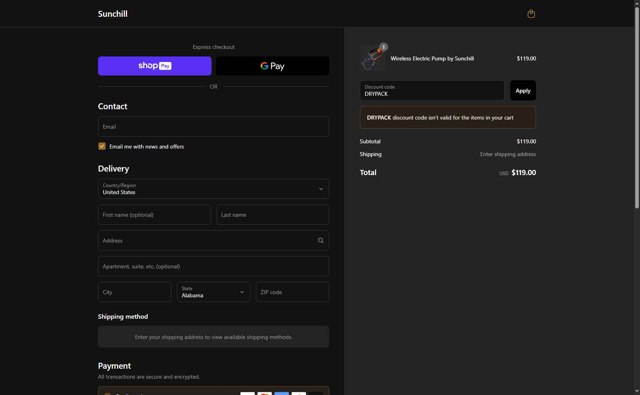
Task: Click the Wireless Electric Pump product thumbnail
Action: (373, 58)
